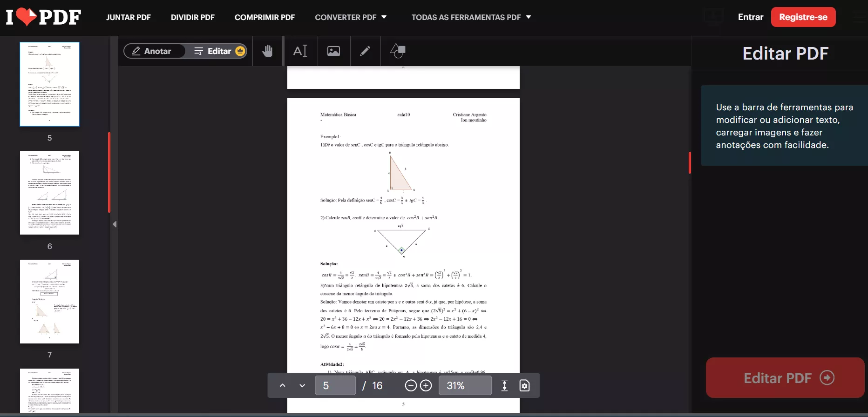868x417 pixels.
Task: Select the partially visible page 8 thumbnail
Action: point(49,390)
